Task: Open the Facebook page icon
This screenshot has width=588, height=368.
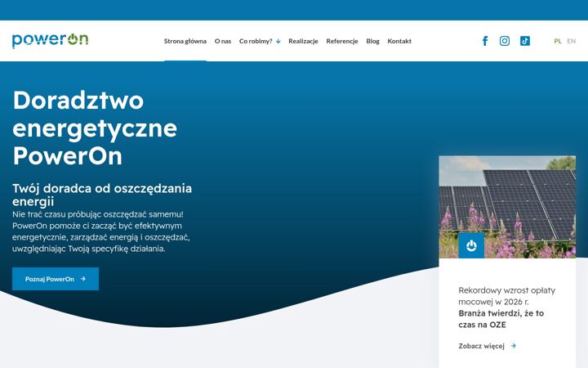Action: (x=485, y=41)
